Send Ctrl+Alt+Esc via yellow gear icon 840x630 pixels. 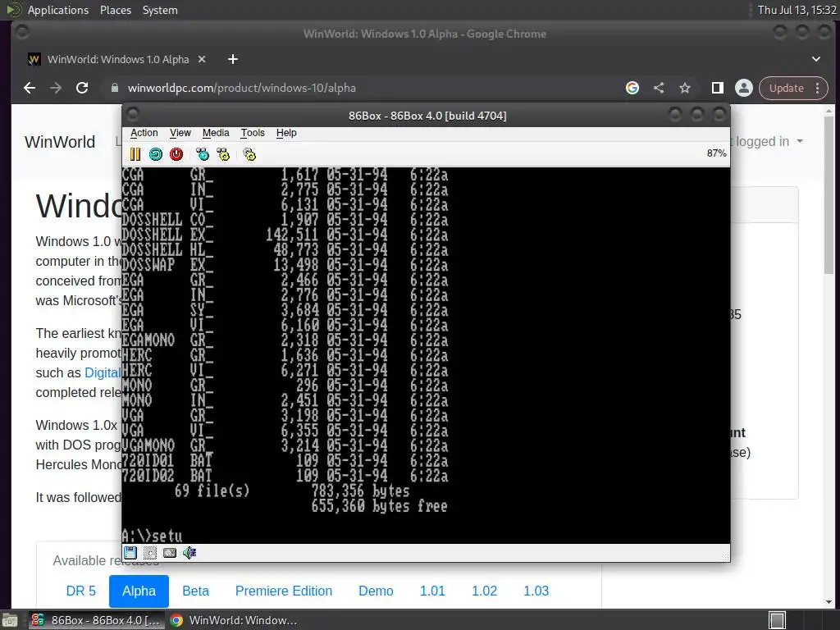click(x=223, y=154)
